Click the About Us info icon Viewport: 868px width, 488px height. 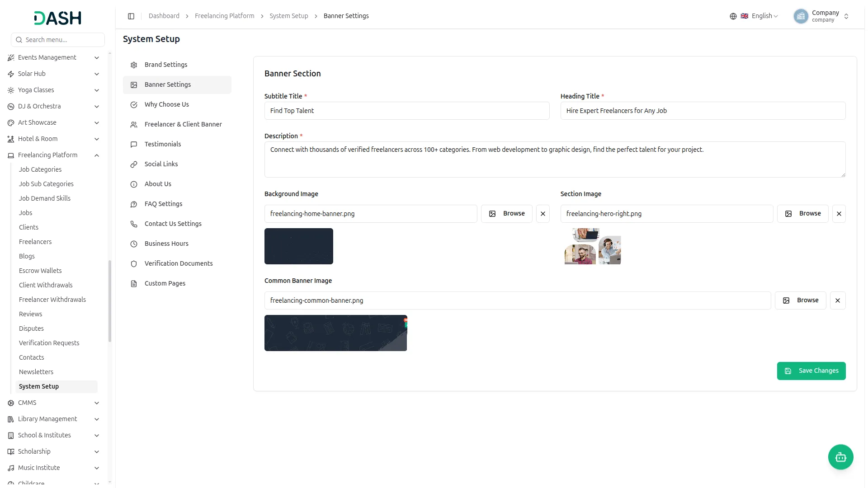pos(134,184)
